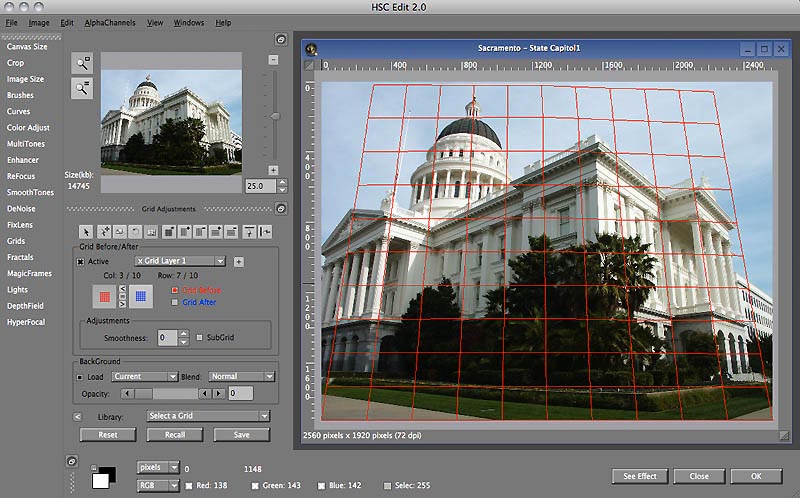The height and width of the screenshot is (498, 800).
Task: Enable the SubGrid checkbox
Action: coord(199,337)
